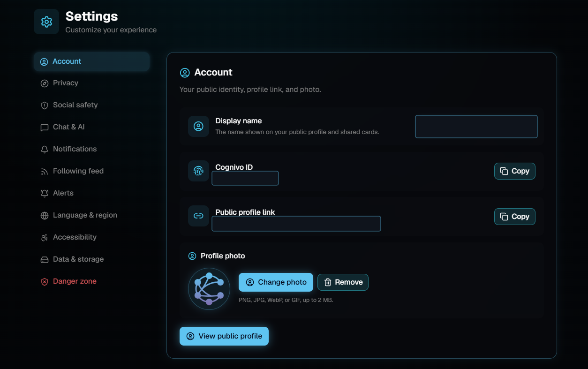The image size is (588, 369).
Task: Go to Data & storage
Action: pos(92,259)
